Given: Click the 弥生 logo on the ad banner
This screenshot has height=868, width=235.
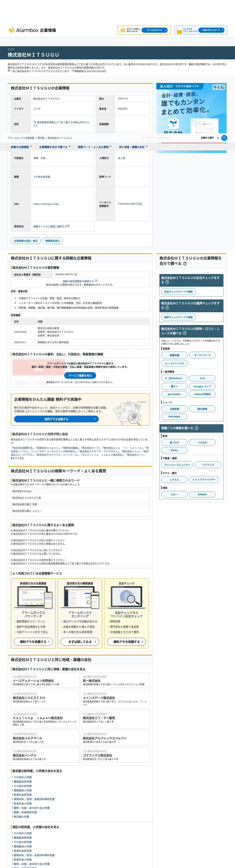Looking at the screenshot, I should coord(219,87).
